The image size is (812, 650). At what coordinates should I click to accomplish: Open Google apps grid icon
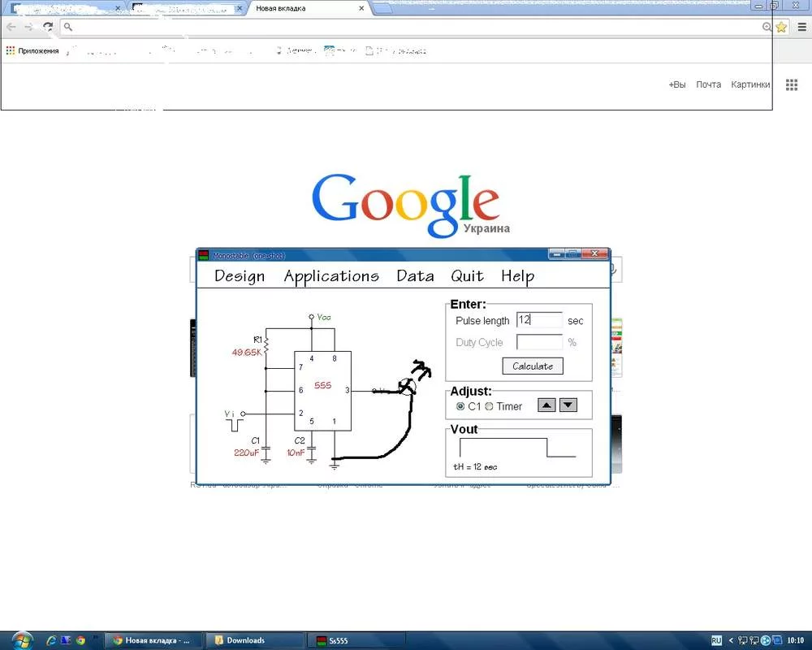coord(791,85)
